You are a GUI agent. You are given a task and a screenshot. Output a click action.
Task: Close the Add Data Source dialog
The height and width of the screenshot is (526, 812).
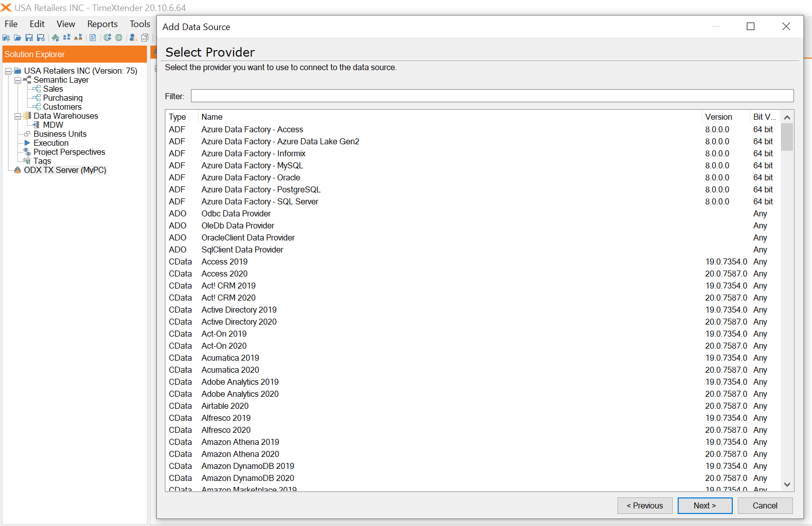pyautogui.click(x=786, y=27)
